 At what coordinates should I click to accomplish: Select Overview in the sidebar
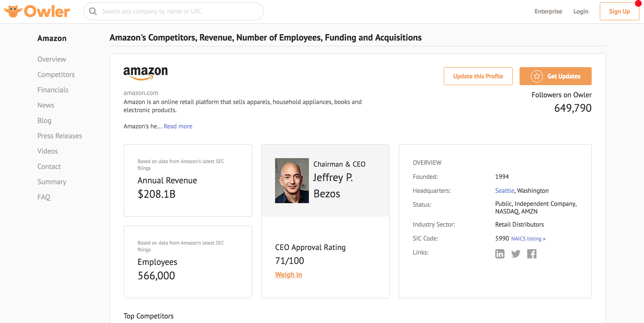[x=52, y=59]
